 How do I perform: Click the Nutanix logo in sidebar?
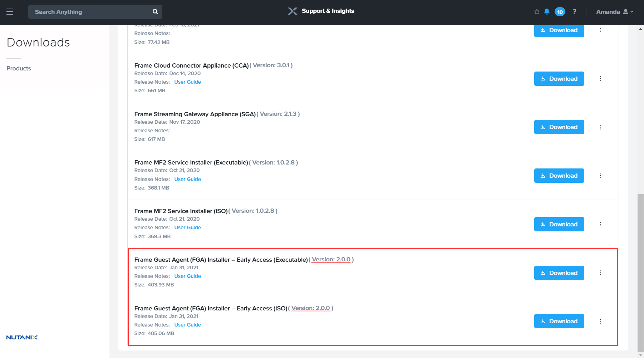pos(23,337)
